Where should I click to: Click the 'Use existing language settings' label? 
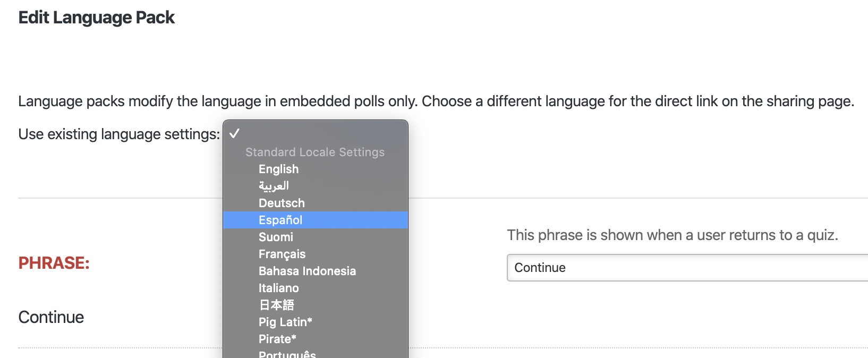click(x=119, y=134)
